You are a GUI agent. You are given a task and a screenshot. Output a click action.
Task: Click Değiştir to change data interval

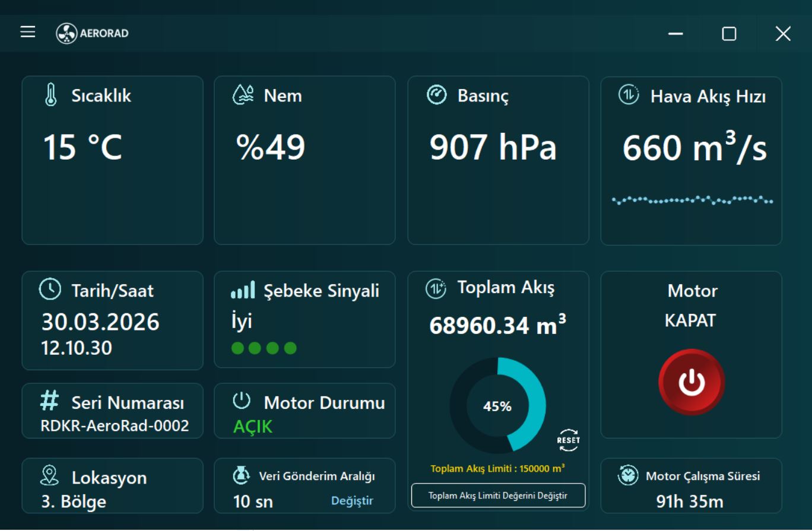[352, 501]
